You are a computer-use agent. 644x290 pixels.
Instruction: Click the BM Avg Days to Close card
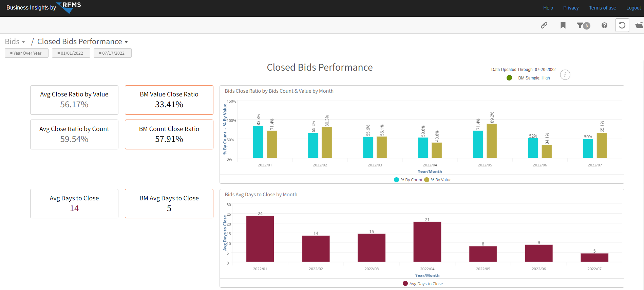click(169, 203)
